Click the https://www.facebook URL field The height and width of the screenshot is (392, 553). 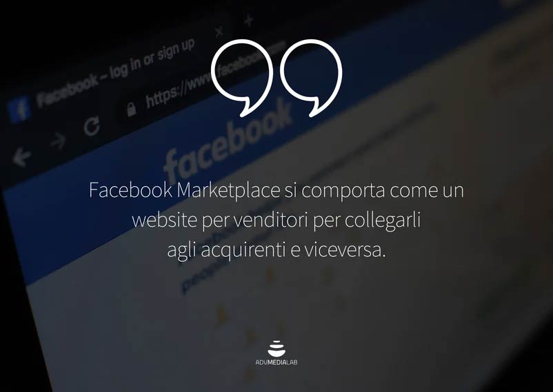tap(215, 76)
